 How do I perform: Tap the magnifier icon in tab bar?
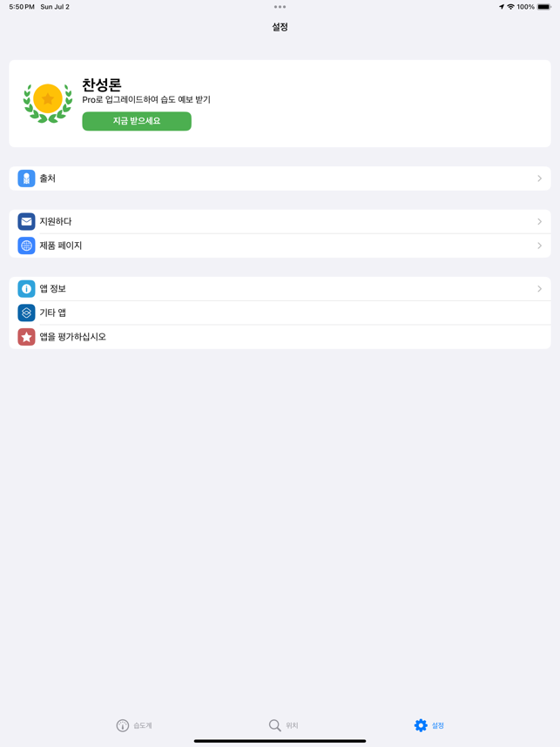pyautogui.click(x=274, y=725)
